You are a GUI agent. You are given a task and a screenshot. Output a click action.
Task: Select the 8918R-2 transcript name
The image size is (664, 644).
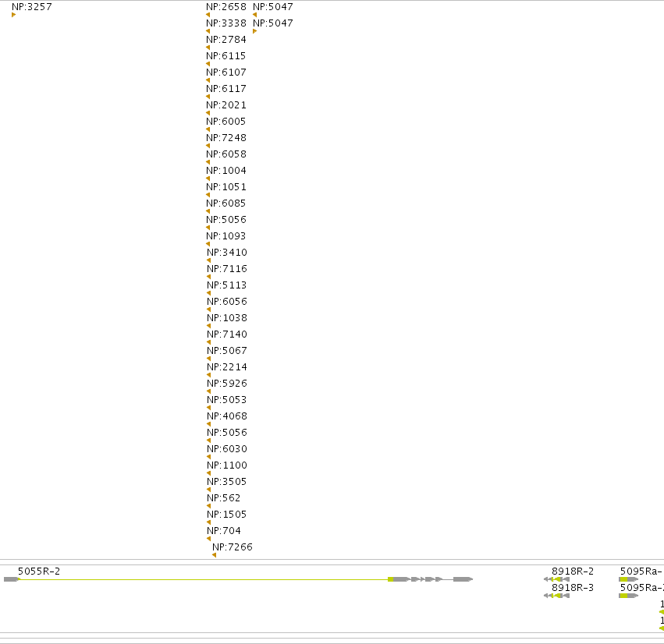[x=573, y=571]
